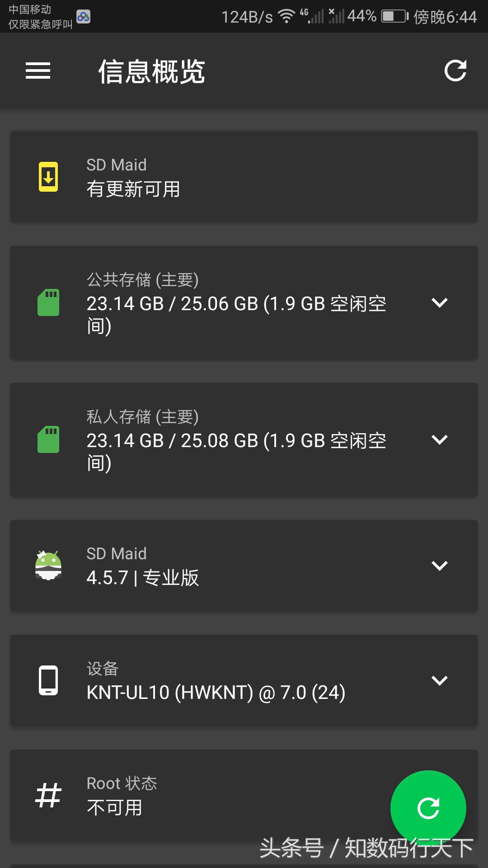
Task: Open the 有更新可用 update notice
Action: [x=134, y=189]
